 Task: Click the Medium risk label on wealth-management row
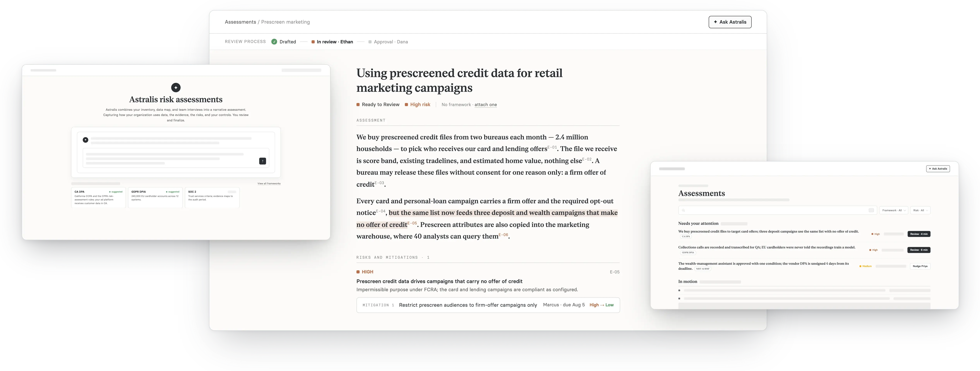865,266
